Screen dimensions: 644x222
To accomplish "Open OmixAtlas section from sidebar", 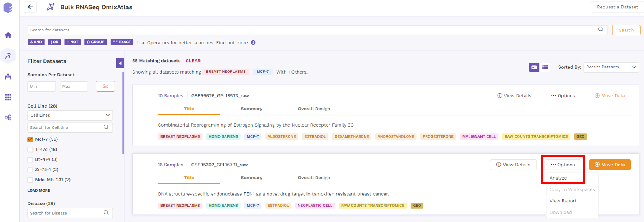I will [x=8, y=56].
